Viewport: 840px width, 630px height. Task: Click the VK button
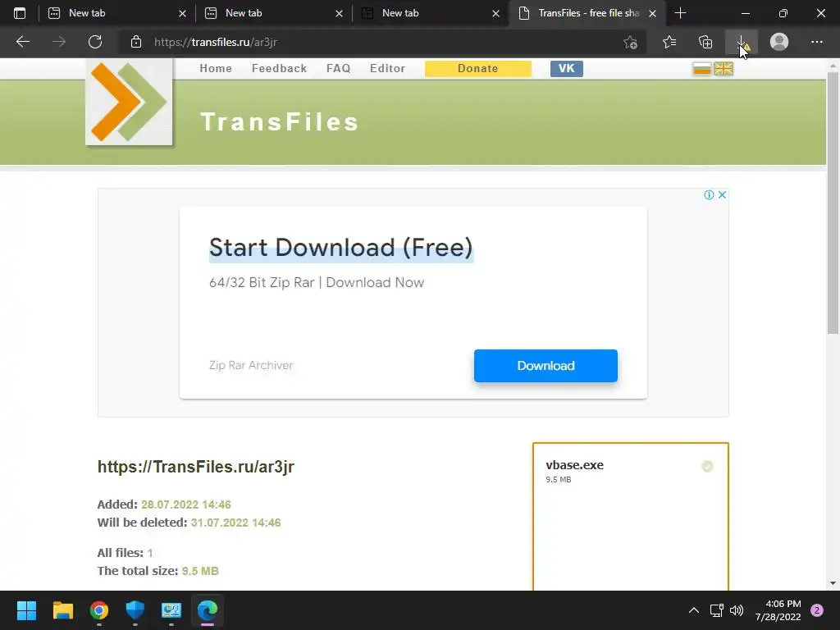[x=566, y=69]
